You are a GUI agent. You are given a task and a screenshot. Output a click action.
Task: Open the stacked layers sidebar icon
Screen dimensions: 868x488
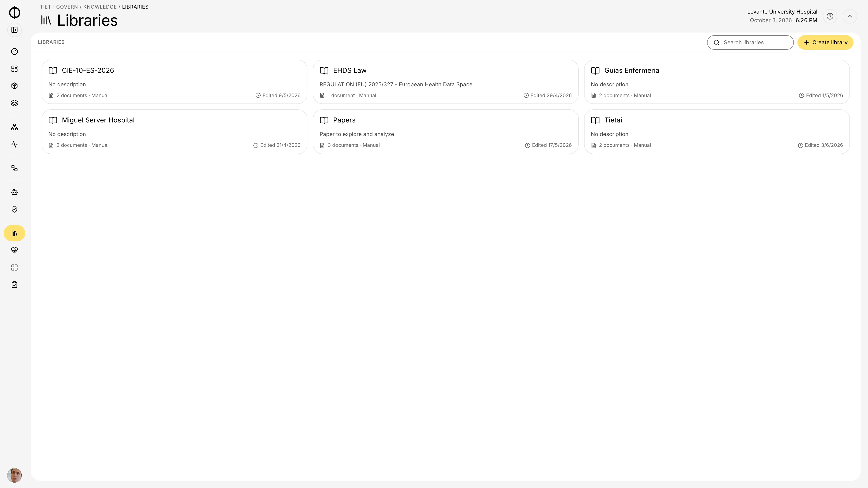pyautogui.click(x=14, y=103)
